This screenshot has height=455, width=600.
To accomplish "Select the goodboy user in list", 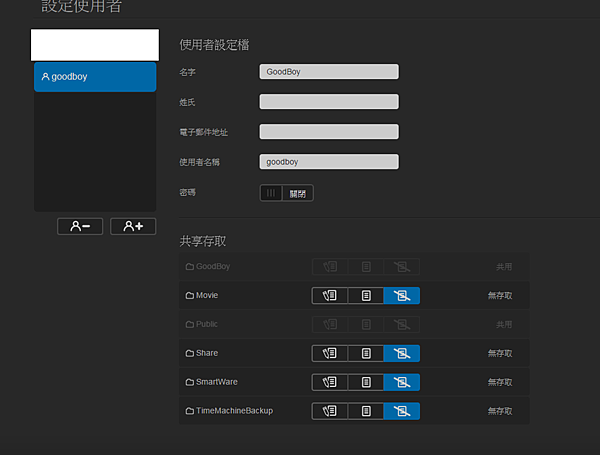I will click(95, 77).
